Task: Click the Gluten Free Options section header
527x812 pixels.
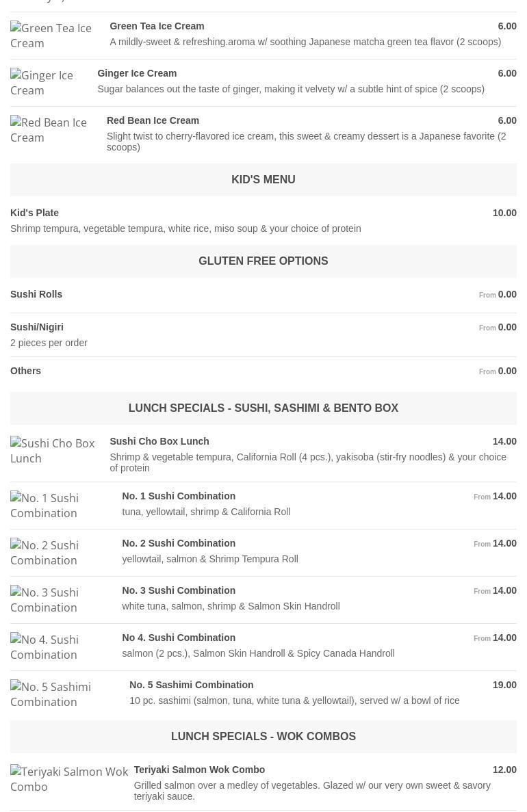Action: pos(263,261)
